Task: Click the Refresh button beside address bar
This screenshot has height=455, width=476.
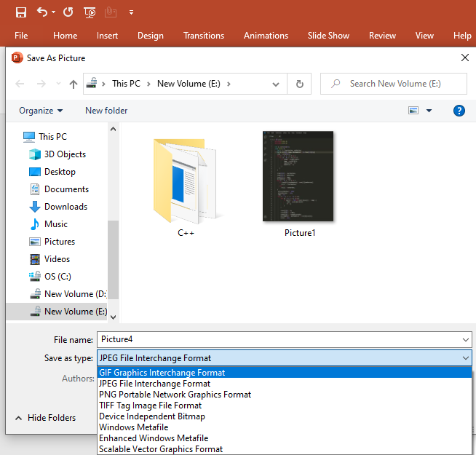Action: coord(299,84)
